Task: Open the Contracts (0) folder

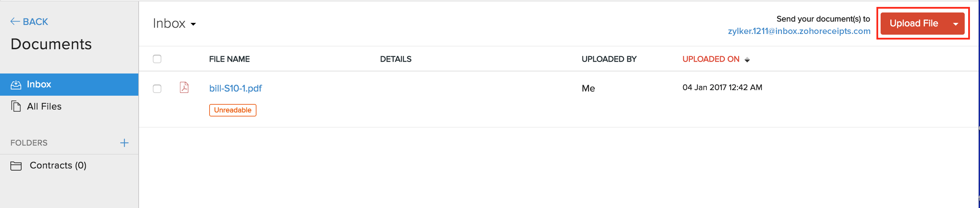Action: [x=58, y=165]
